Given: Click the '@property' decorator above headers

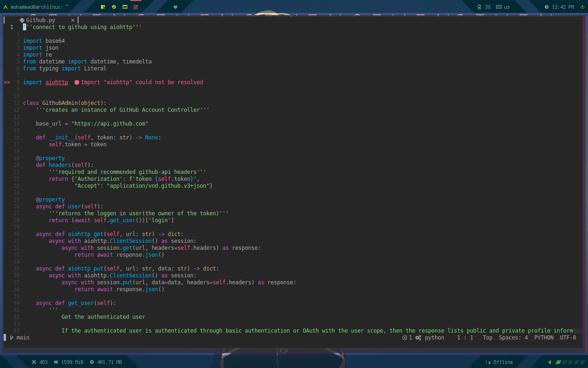Looking at the screenshot, I should click(x=51, y=158).
